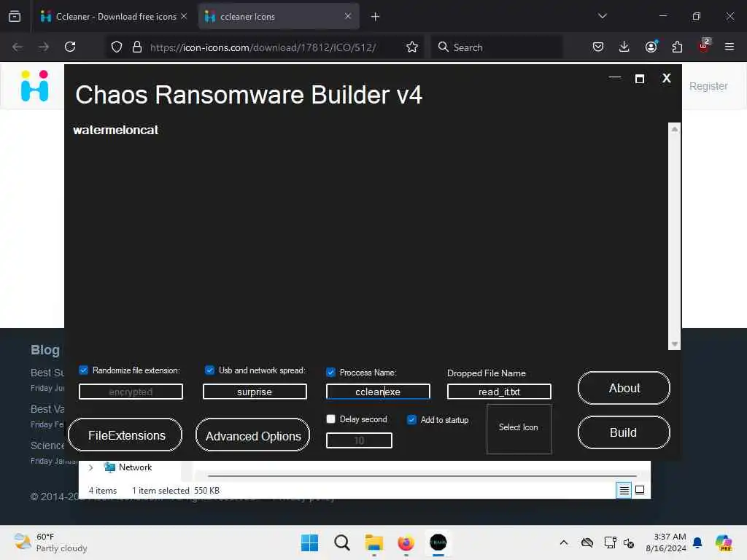Open browser extensions puzzle icon
The width and height of the screenshot is (747, 560).
tap(677, 47)
